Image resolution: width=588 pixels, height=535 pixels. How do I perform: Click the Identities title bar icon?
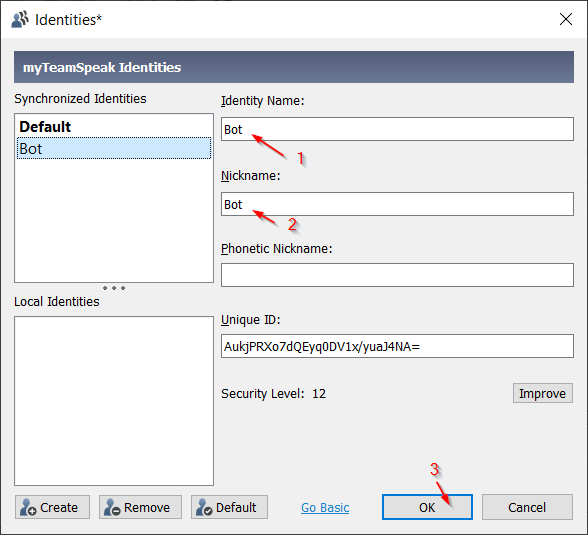20,19
